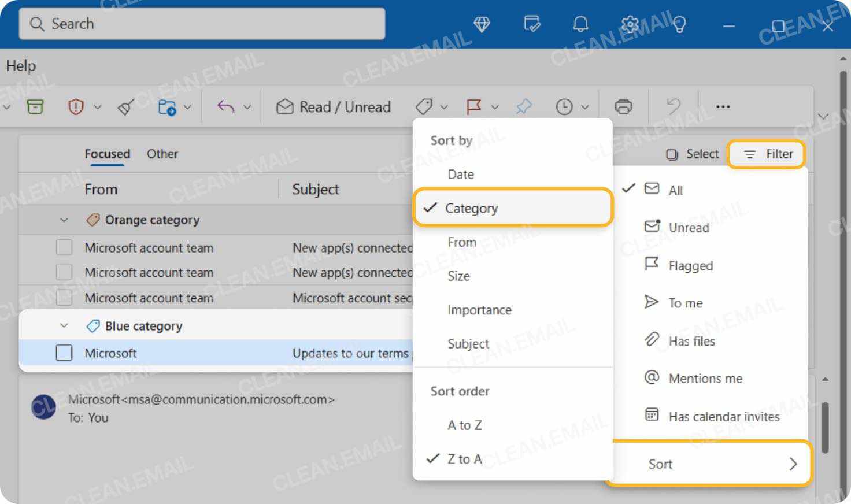Open the Report junk tool
851x504 pixels.
[75, 106]
